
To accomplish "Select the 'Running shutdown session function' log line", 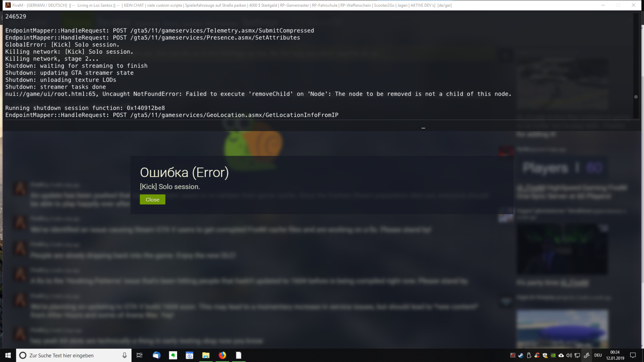I will click(x=85, y=108).
